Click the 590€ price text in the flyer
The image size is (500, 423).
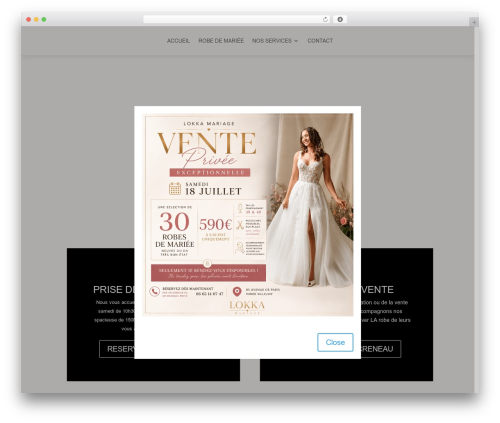pos(215,224)
